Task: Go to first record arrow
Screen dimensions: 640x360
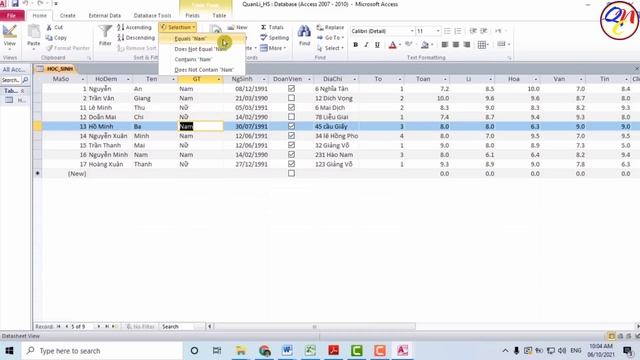Action: point(59,327)
